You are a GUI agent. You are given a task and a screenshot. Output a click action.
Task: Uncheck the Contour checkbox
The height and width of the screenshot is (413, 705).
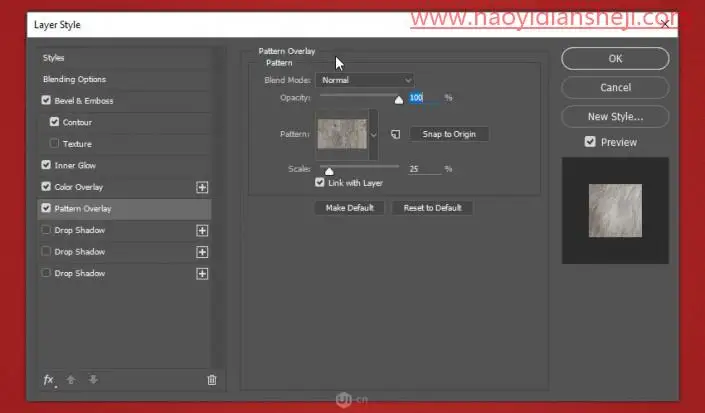pyautogui.click(x=54, y=122)
